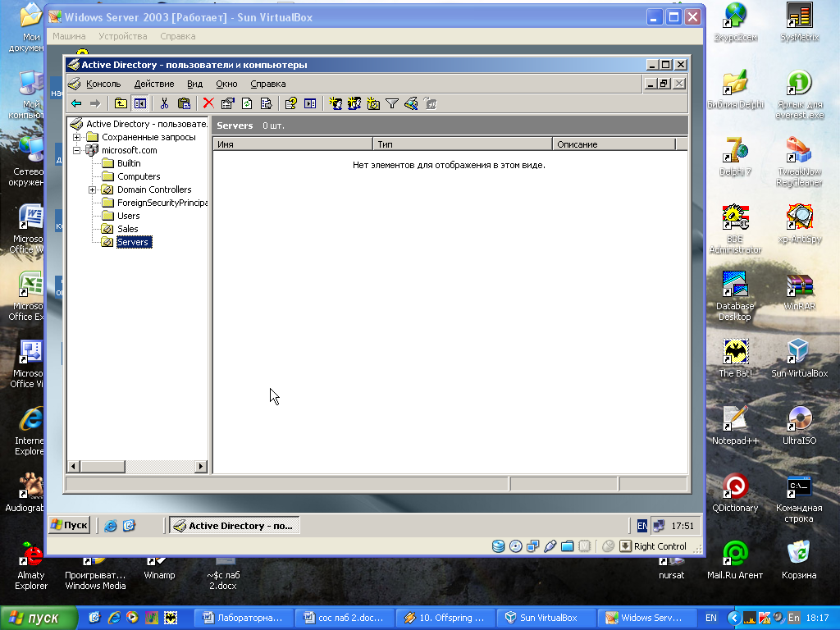Select the Servers organizational unit

tap(133, 242)
